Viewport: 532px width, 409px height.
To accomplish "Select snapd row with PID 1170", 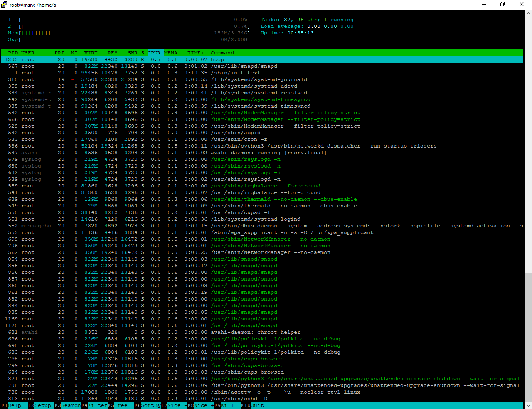I will coord(262,325).
